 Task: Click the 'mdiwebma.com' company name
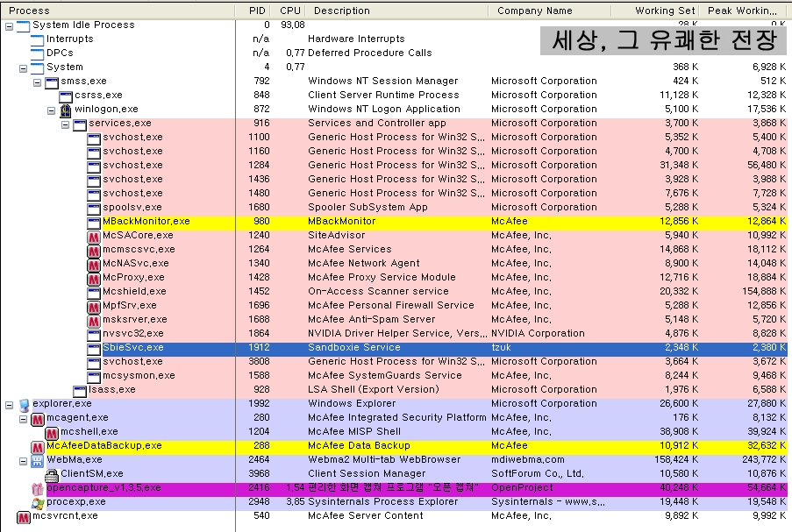[x=529, y=459]
